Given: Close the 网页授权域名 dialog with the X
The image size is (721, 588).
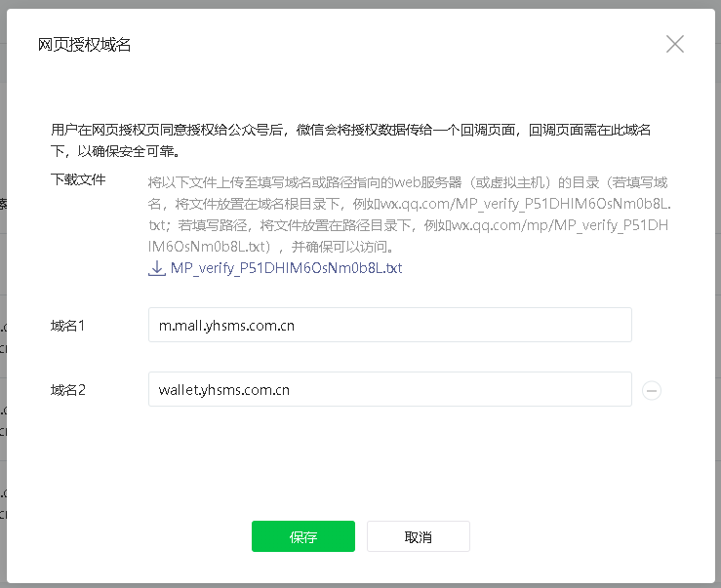Looking at the screenshot, I should pos(674,44).
